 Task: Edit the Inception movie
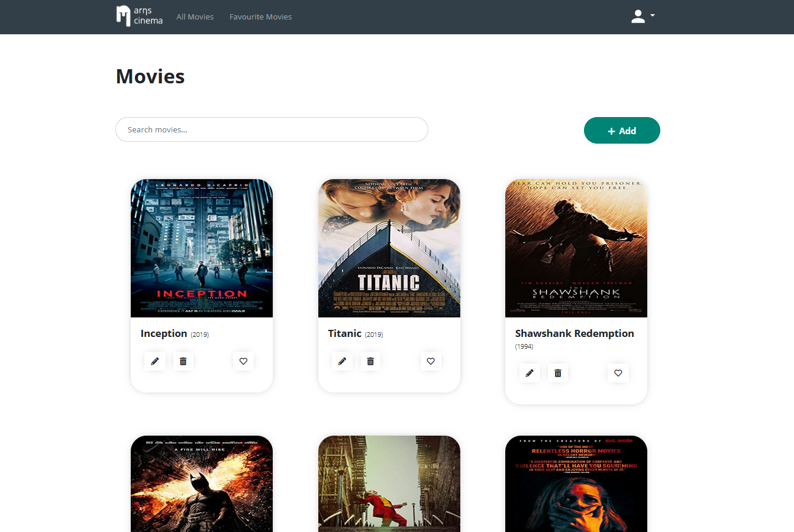(155, 361)
